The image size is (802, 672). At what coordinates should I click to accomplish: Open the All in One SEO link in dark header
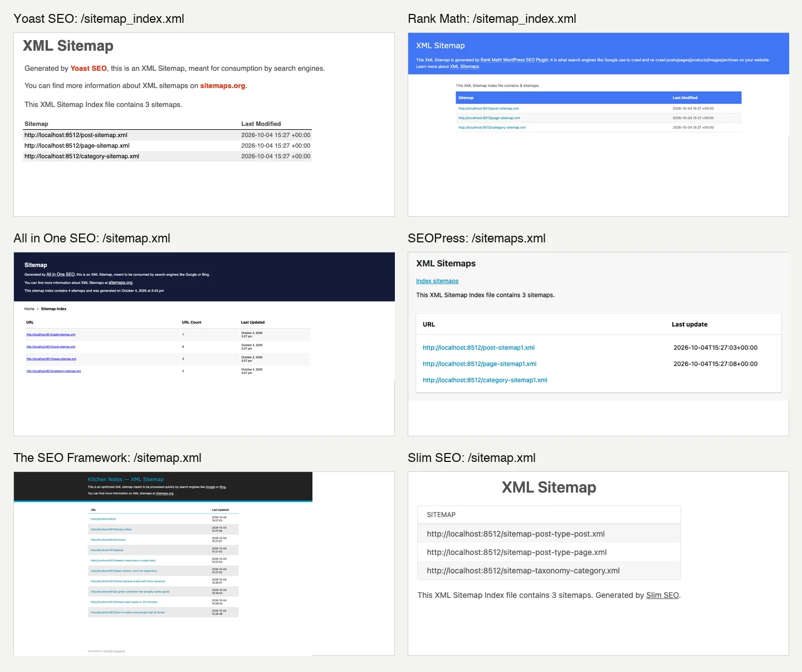click(61, 274)
